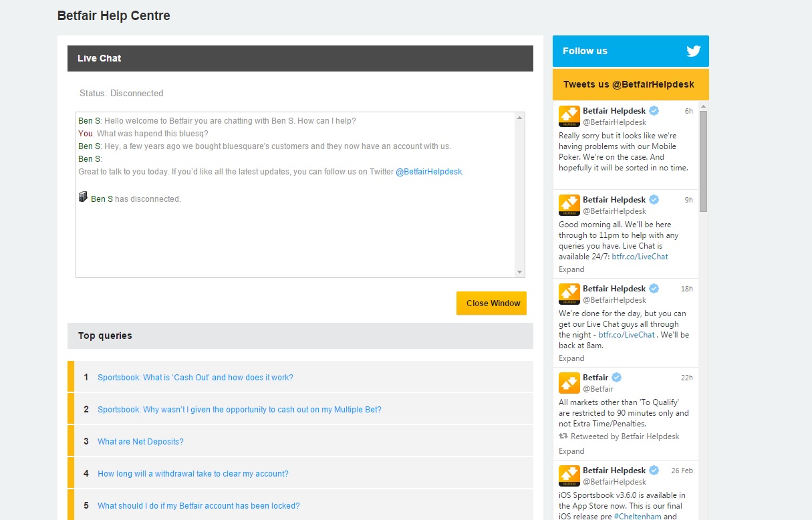812x520 pixels.
Task: Expand the 18h tweet about being done for the day
Action: [571, 358]
